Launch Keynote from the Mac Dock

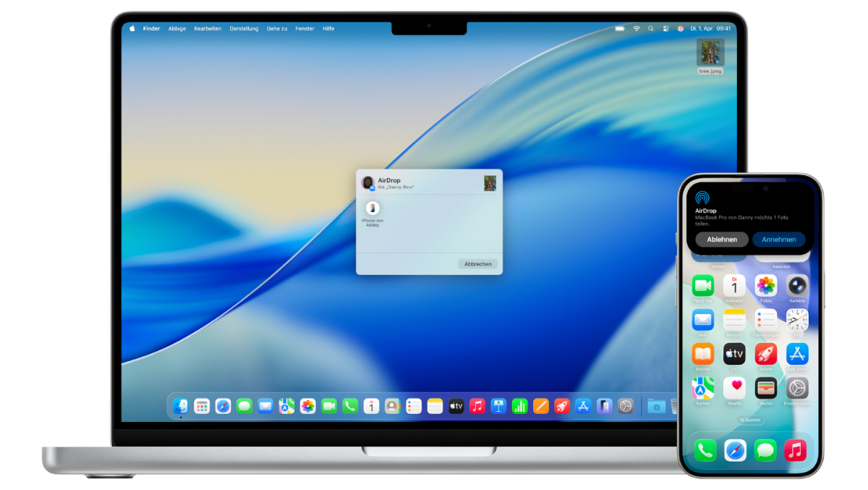498,406
